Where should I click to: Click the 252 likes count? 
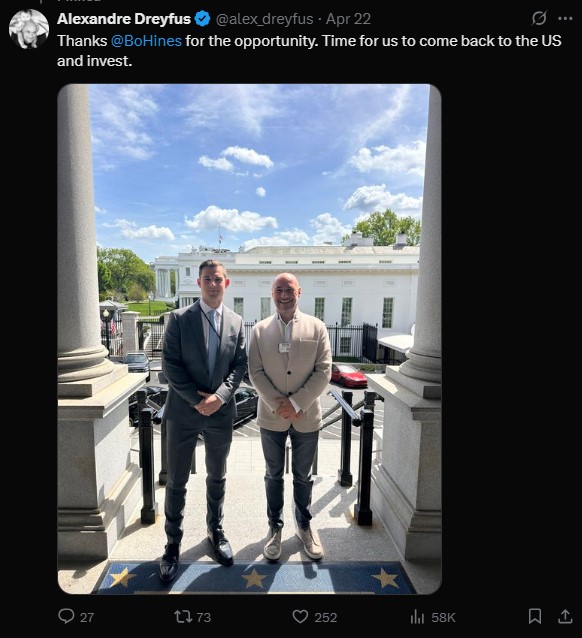tap(326, 617)
